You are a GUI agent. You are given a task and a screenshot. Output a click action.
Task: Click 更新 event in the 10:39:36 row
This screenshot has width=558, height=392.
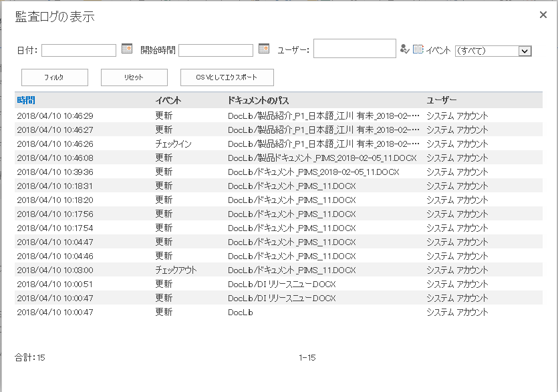coord(164,172)
